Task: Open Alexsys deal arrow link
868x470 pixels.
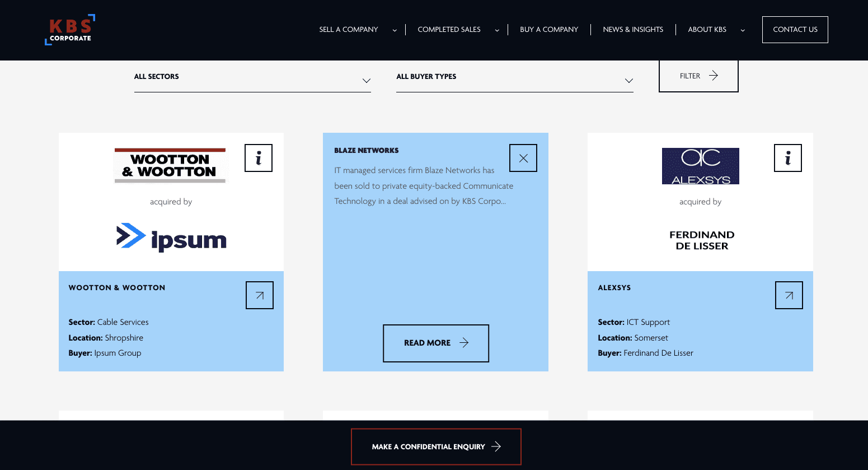Action: point(789,295)
